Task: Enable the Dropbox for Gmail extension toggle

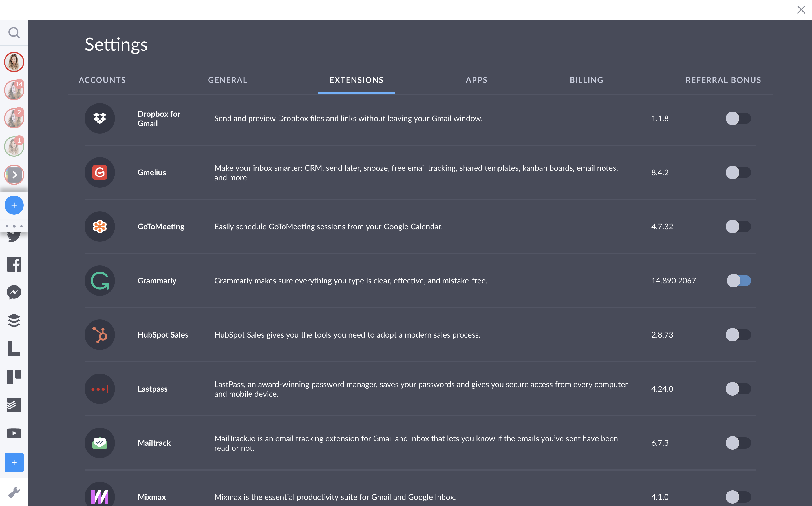Action: 738,118
